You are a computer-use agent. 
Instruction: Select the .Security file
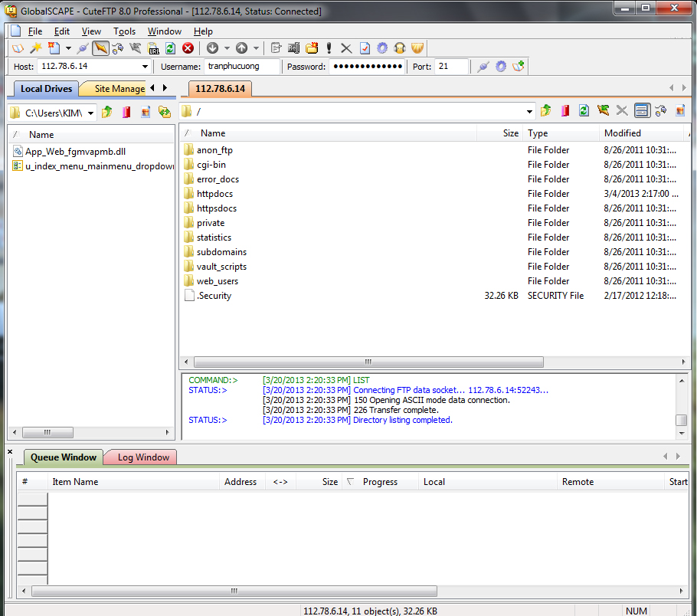coord(214,296)
